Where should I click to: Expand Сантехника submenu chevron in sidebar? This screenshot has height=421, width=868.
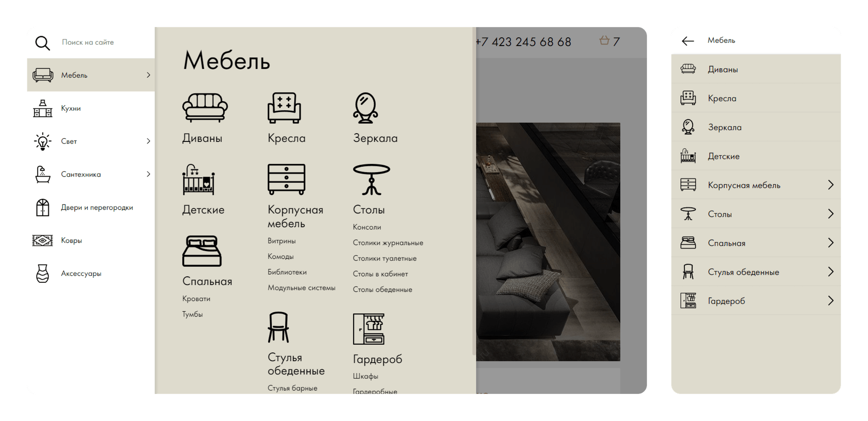(148, 174)
